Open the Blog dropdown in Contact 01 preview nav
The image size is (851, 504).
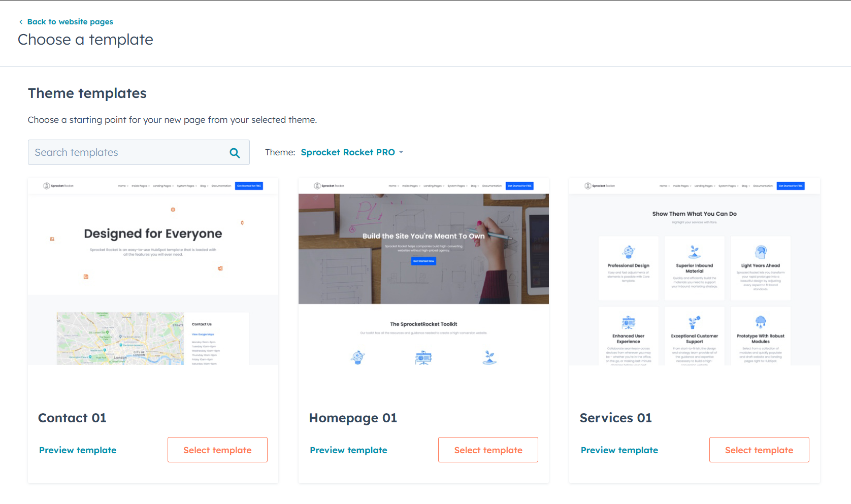point(203,186)
